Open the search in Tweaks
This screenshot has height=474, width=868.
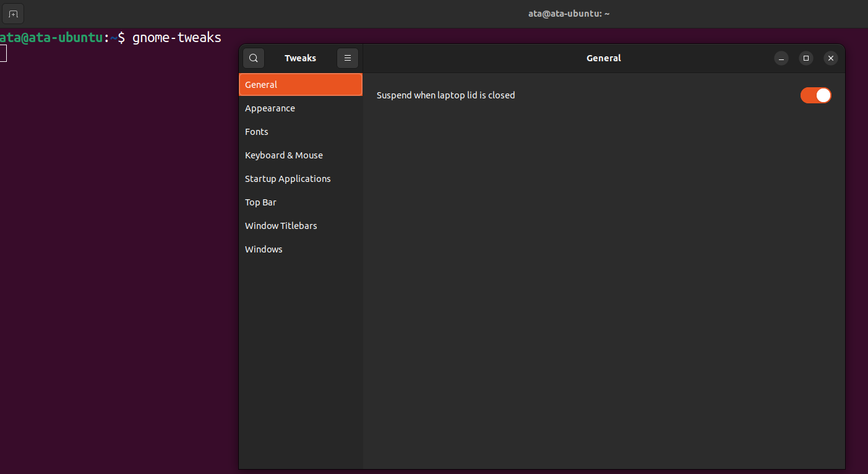coord(254,58)
